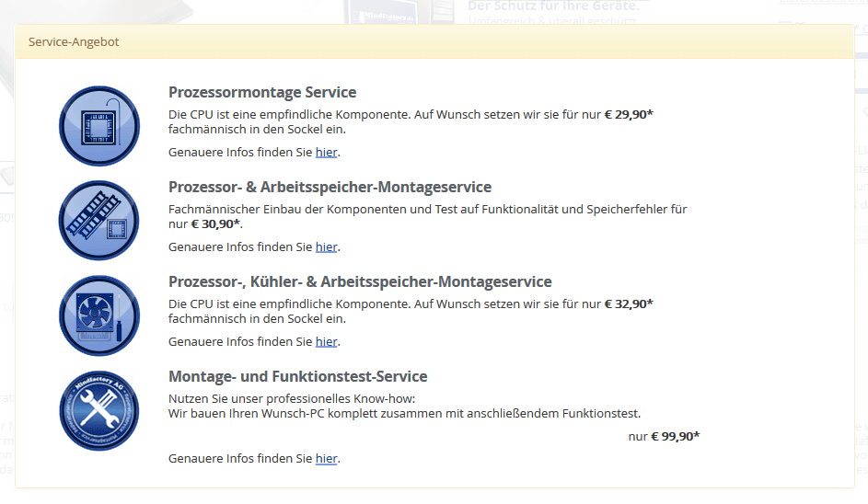868x504 pixels.
Task: Click the 'Prozessormontage Service' heading
Action: click(262, 92)
